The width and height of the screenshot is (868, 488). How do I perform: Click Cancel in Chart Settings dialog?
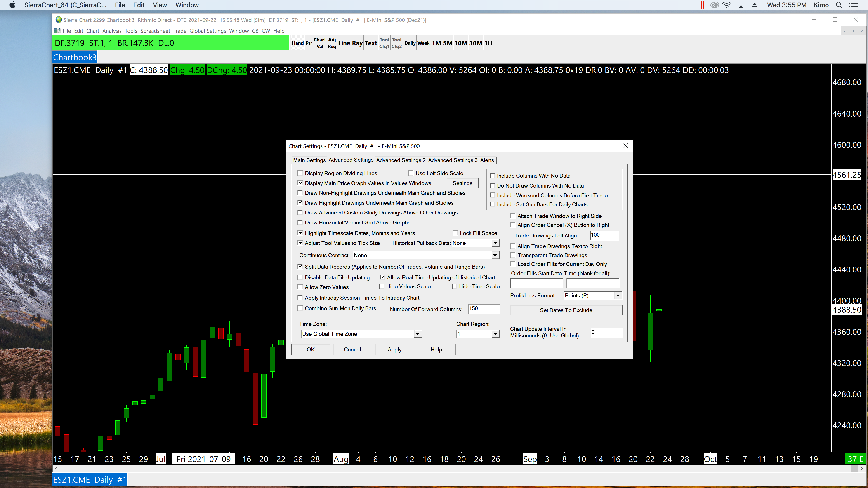click(x=352, y=349)
